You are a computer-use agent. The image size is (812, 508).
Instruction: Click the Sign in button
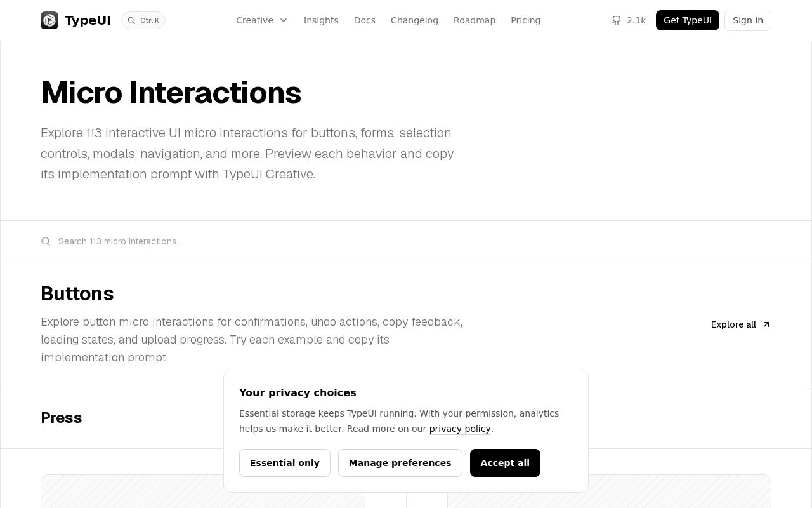pyautogui.click(x=748, y=20)
